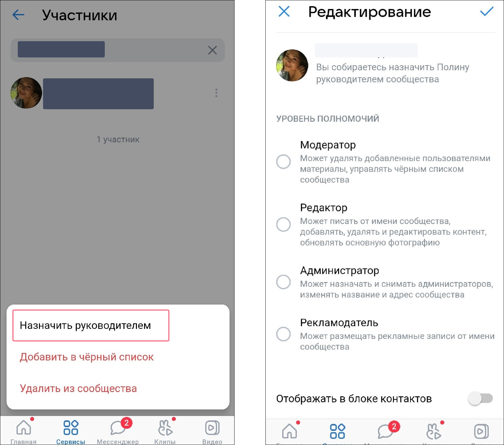
Task: Clear the member search field
Action: pos(212,50)
